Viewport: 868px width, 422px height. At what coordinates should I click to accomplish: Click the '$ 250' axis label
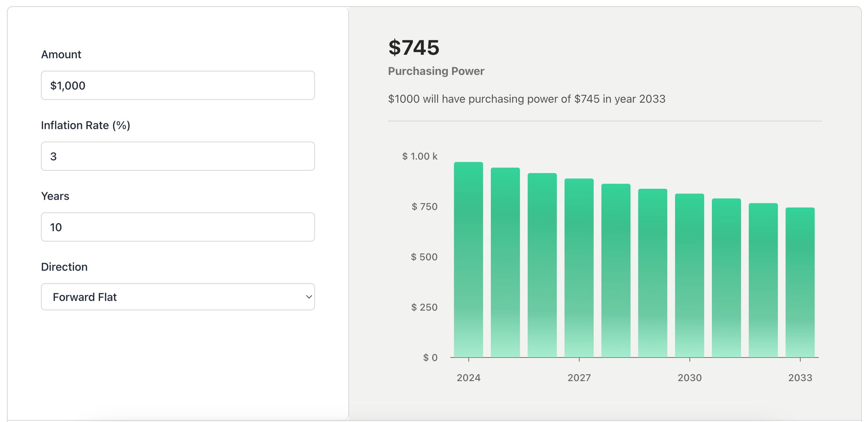coord(424,307)
